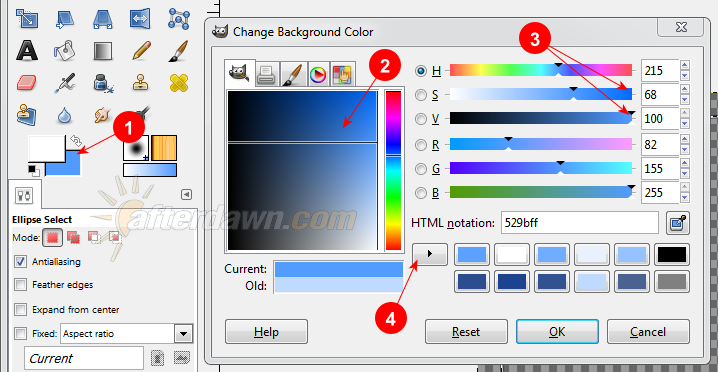Select the Perspective Clone tool
718x372 pixels.
click(26, 115)
